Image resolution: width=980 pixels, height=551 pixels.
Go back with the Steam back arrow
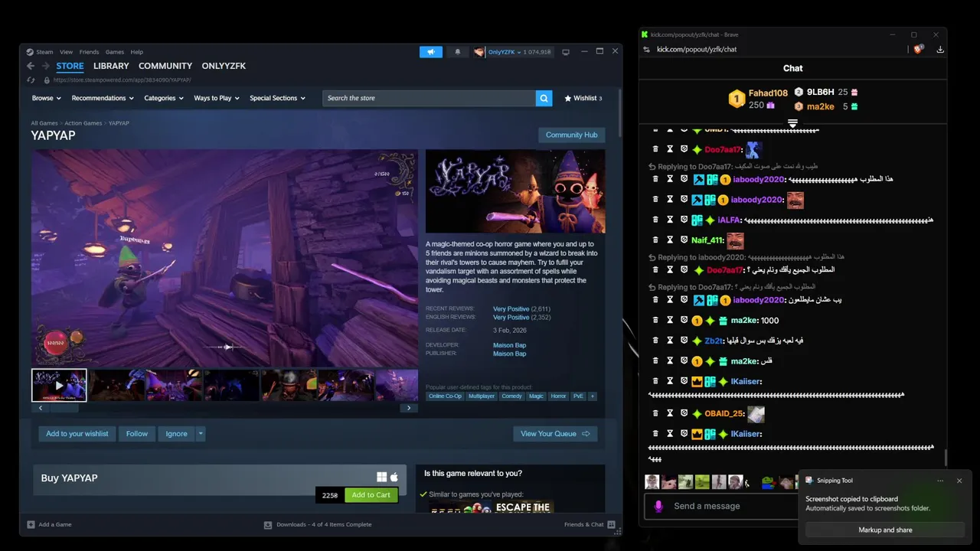click(31, 67)
